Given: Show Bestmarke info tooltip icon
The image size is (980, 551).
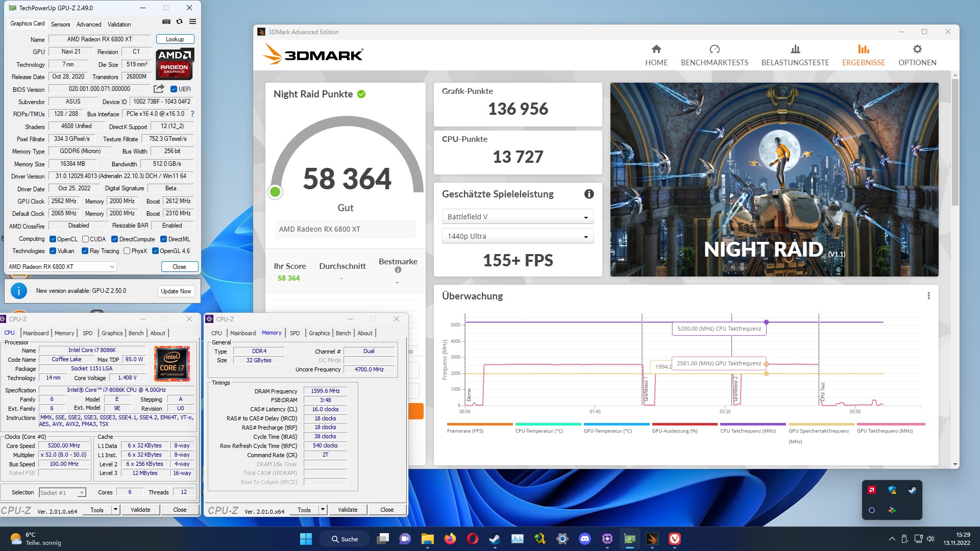Looking at the screenshot, I should [398, 270].
